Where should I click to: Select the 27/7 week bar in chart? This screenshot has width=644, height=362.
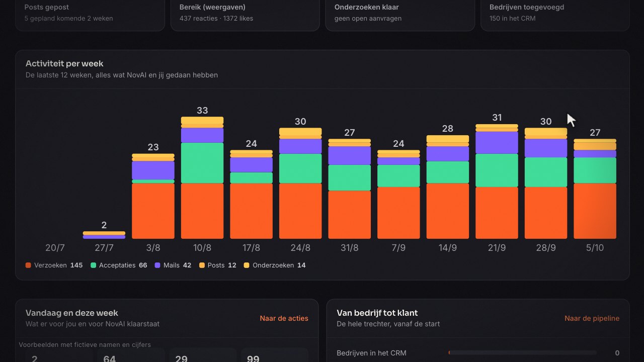coord(104,235)
